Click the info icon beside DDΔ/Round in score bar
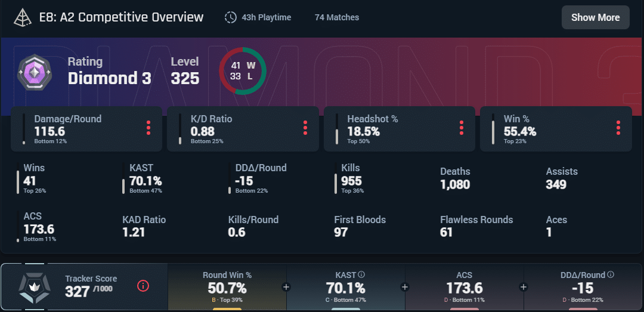This screenshot has height=312, width=644. click(x=611, y=274)
